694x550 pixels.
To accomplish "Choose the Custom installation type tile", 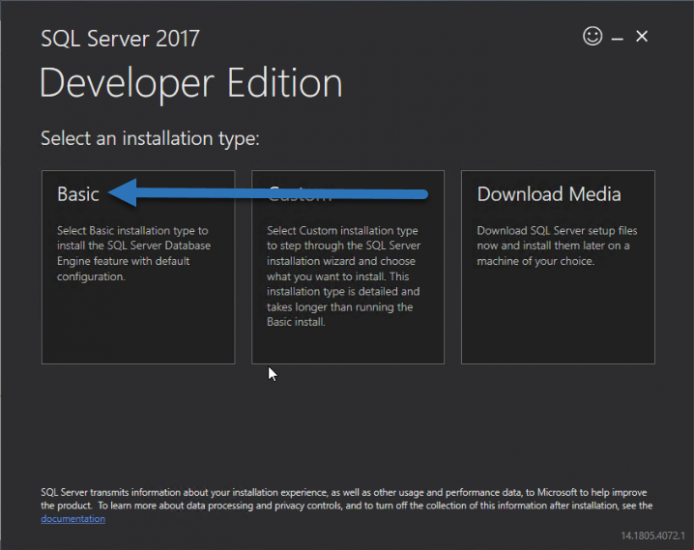I will (348, 267).
